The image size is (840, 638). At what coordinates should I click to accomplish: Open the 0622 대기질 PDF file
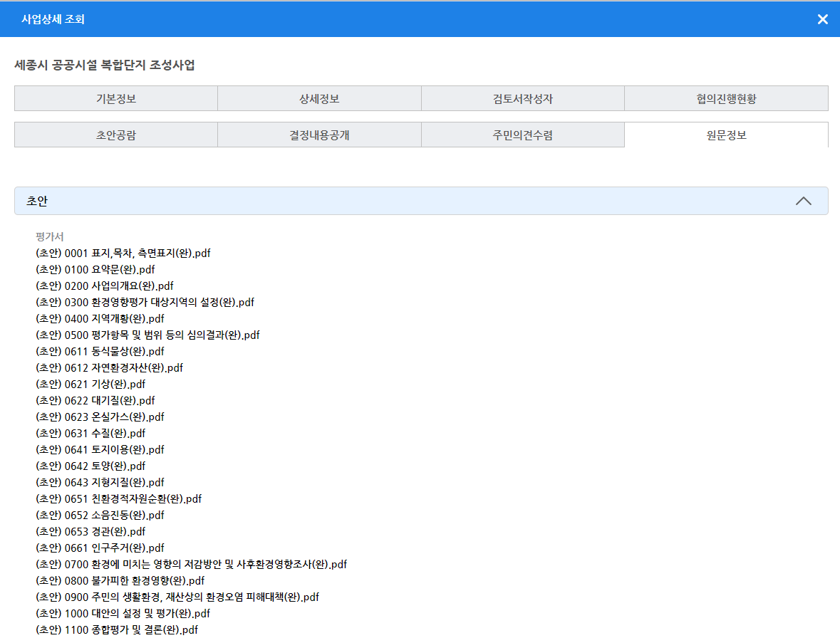[95, 400]
